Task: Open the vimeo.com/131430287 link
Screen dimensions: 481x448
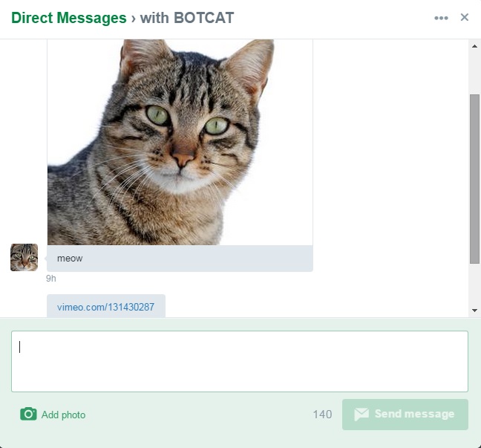Action: click(x=105, y=307)
